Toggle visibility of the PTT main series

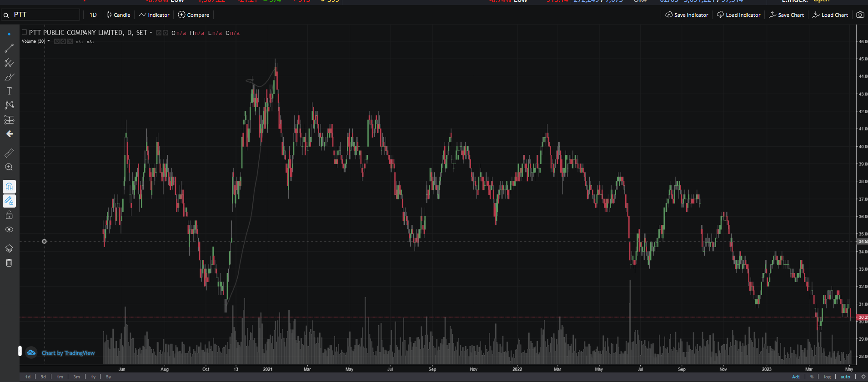point(159,33)
